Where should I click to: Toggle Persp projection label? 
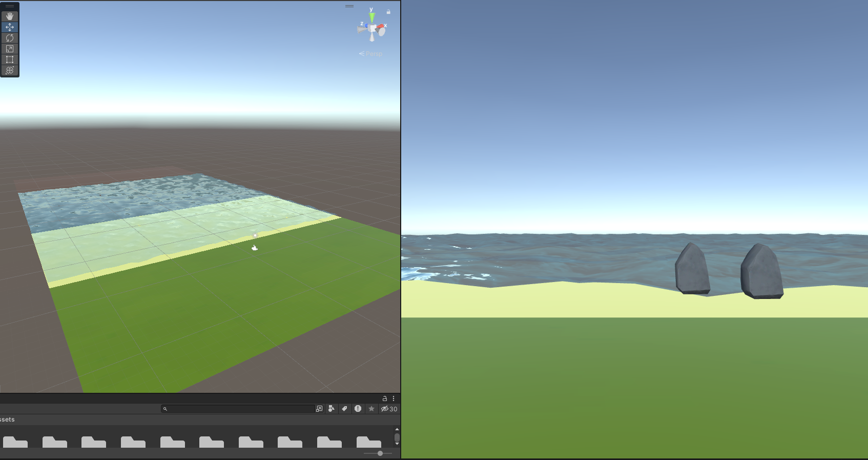(371, 54)
